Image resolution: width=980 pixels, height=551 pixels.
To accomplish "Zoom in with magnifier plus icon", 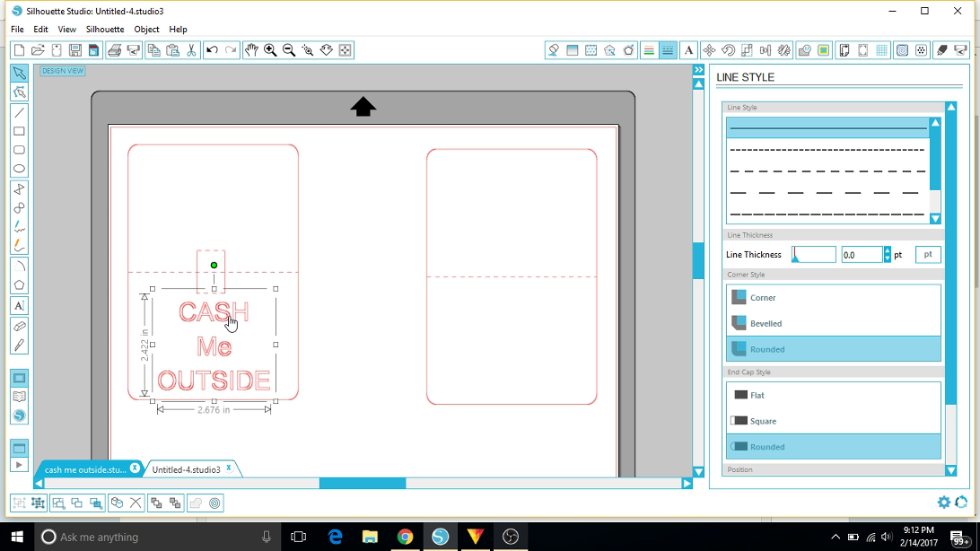I will point(270,50).
